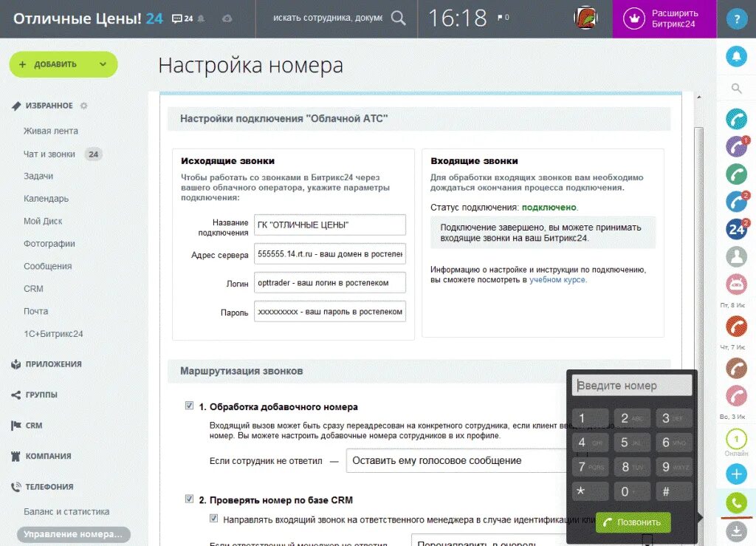756x546 pixels.
Task: Open the grey user silhouette contact
Action: click(x=736, y=256)
